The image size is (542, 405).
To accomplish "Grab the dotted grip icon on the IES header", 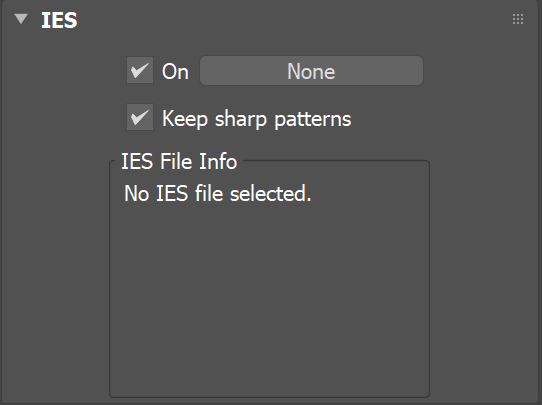I will point(518,19).
